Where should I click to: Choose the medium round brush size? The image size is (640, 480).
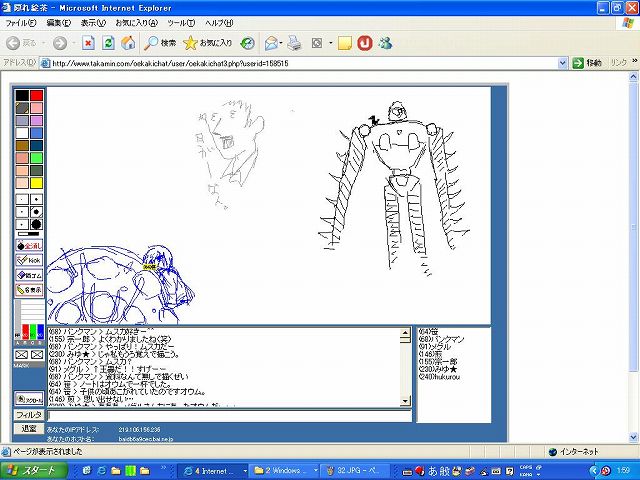(36, 212)
